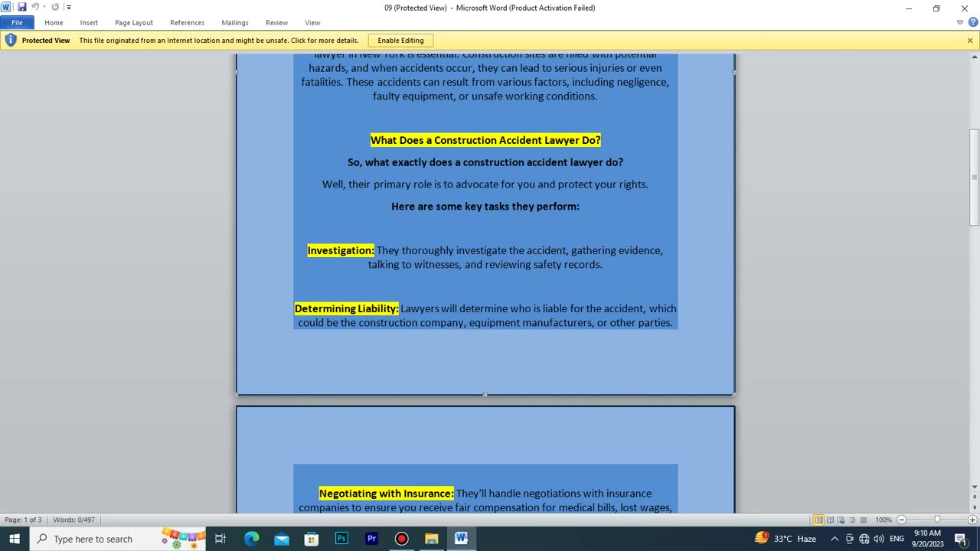Open network globe icon in system tray
Viewport: 980px width, 551px height.
tap(864, 539)
